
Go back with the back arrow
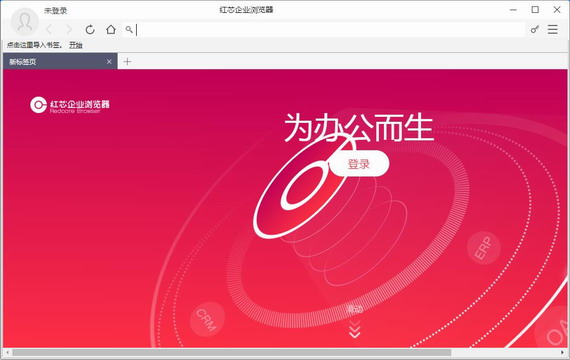(49, 29)
